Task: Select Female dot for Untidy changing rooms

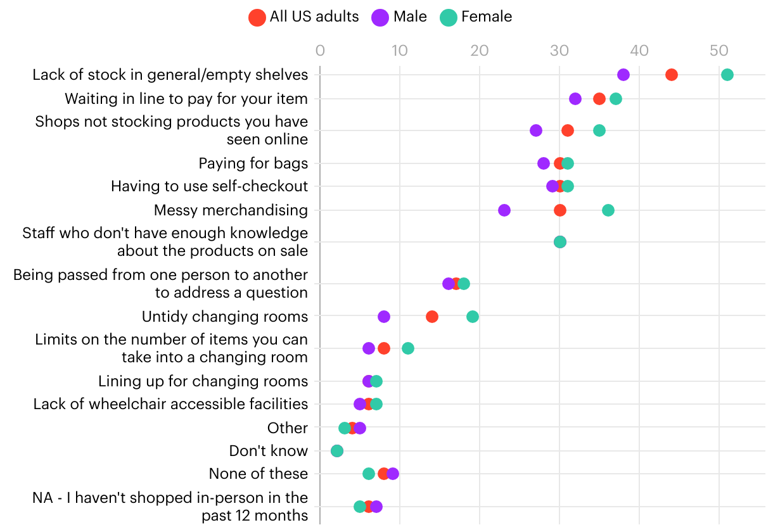Action: (473, 317)
